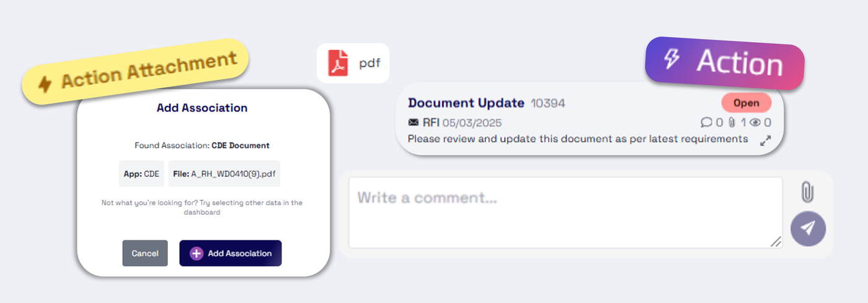Click the views eye icon on card
Screen dimensions: 868x303
click(756, 123)
